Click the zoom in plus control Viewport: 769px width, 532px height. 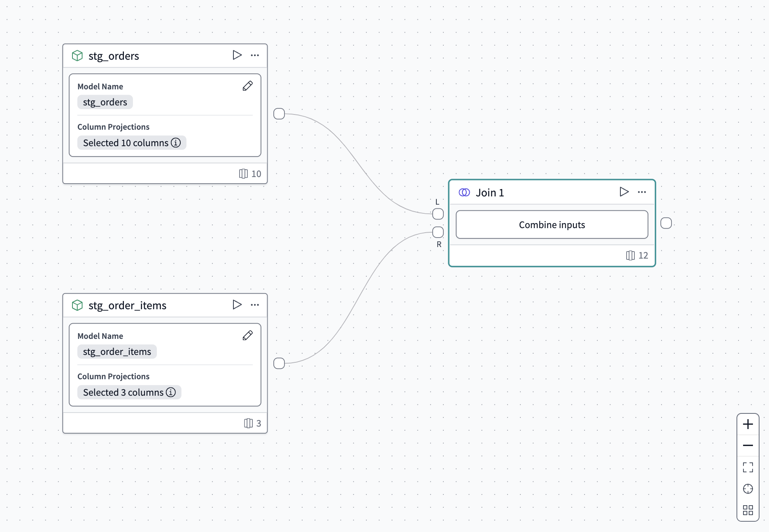(x=748, y=424)
